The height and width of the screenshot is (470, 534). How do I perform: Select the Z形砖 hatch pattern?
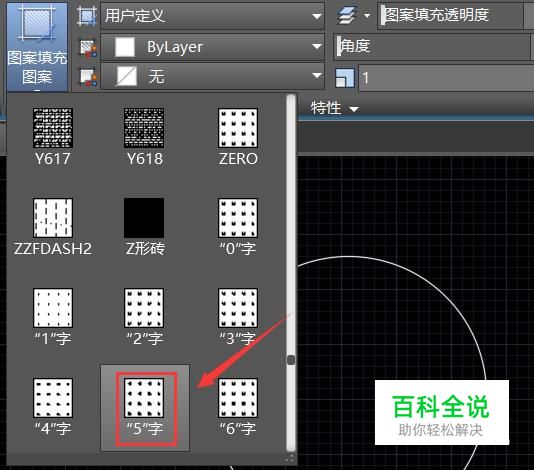click(x=144, y=228)
